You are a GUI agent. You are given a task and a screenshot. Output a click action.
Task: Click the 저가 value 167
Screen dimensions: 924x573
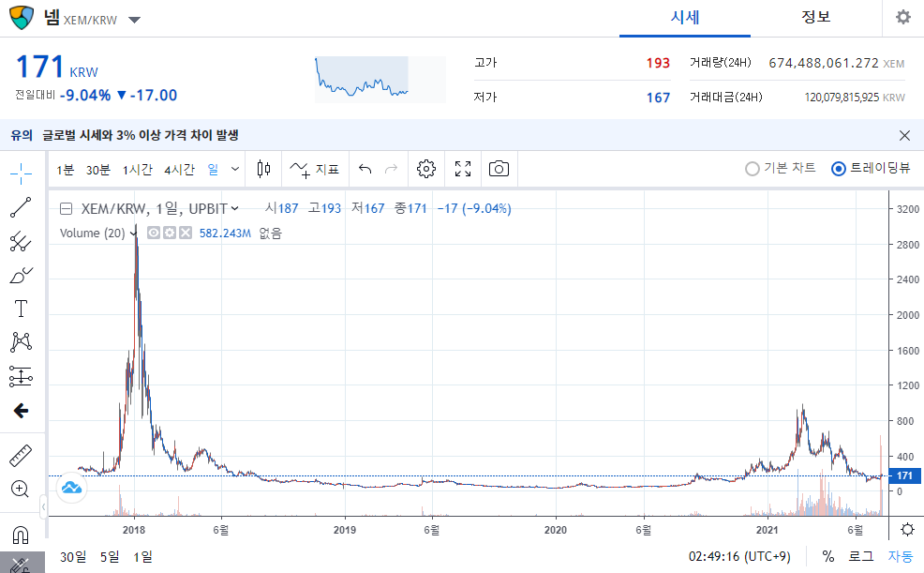(658, 98)
